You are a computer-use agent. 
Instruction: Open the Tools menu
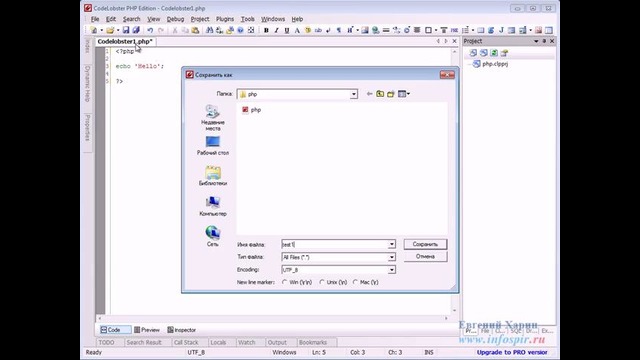247,19
